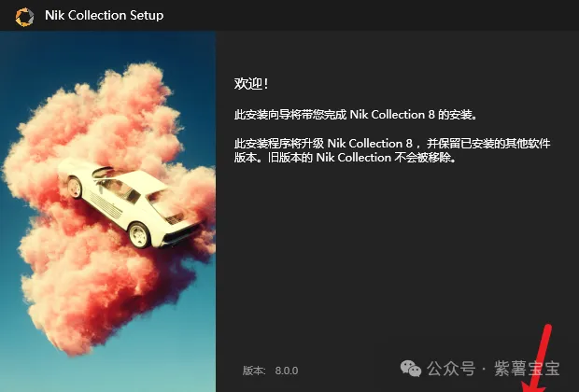The image size is (579, 392).
Task: Click the 公众号 watermark text
Action: pyautogui.click(x=451, y=369)
